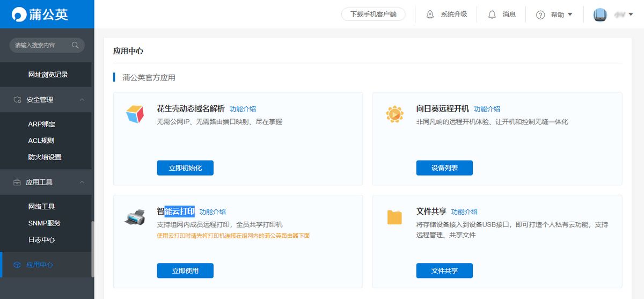
Task: Open the user avatar in header
Action: pos(600,14)
